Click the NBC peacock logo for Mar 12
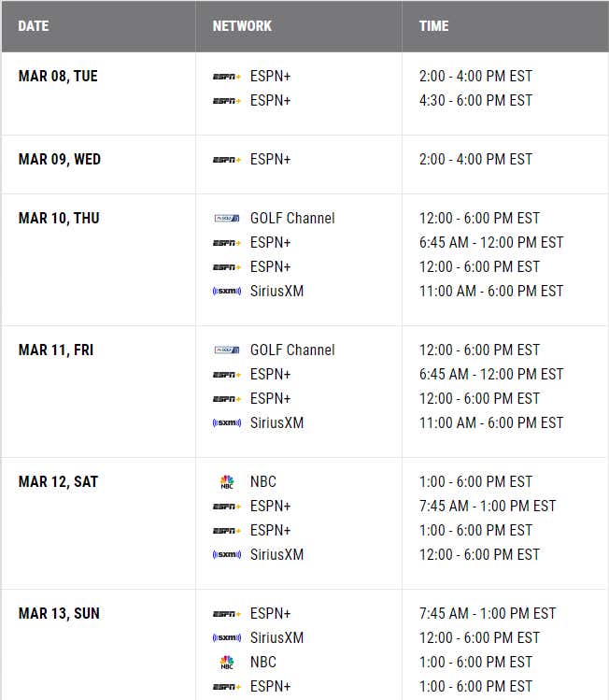The height and width of the screenshot is (700, 609). pos(227,481)
